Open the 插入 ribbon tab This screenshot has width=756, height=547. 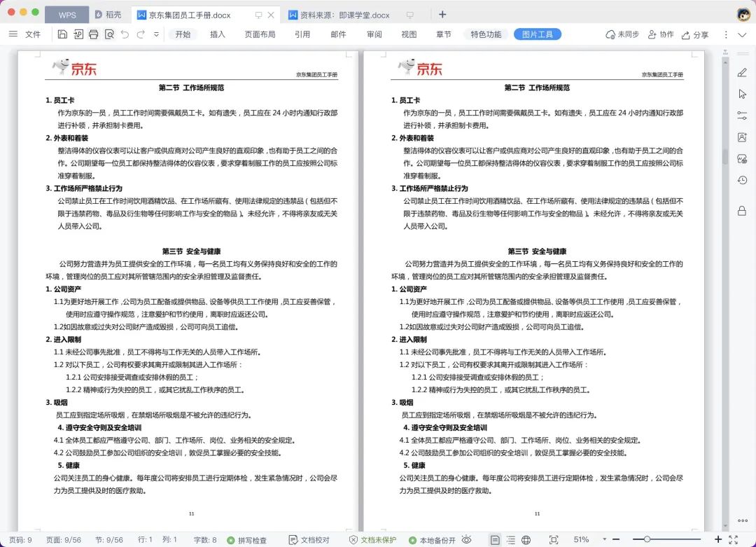point(218,34)
